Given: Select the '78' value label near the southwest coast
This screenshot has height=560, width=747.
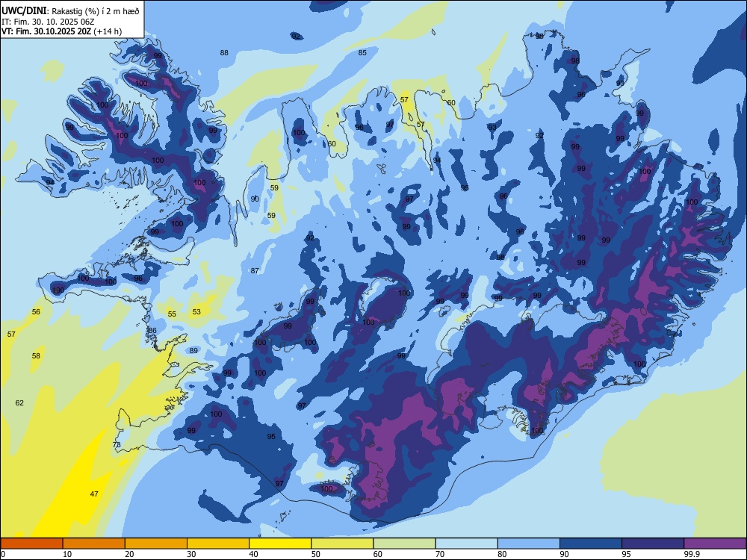Looking at the screenshot, I should tap(117, 445).
